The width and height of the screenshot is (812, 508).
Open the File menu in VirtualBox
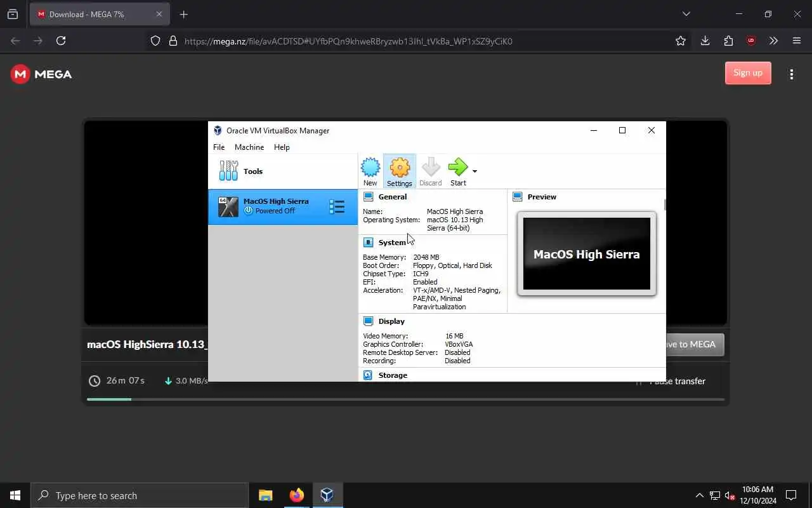pos(219,147)
